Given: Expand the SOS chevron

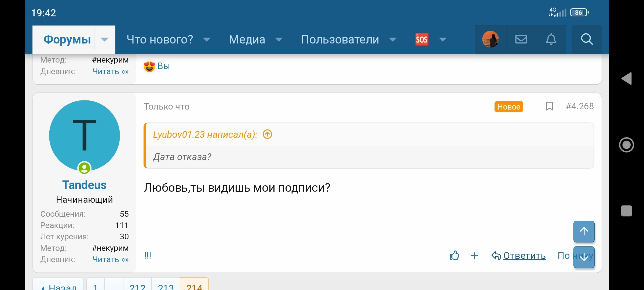Looking at the screenshot, I should point(442,39).
